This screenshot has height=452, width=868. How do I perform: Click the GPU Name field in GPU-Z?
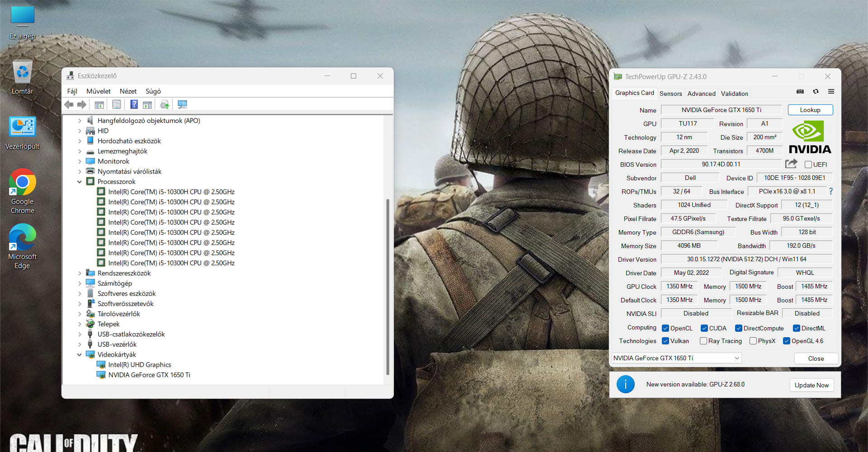tap(721, 110)
